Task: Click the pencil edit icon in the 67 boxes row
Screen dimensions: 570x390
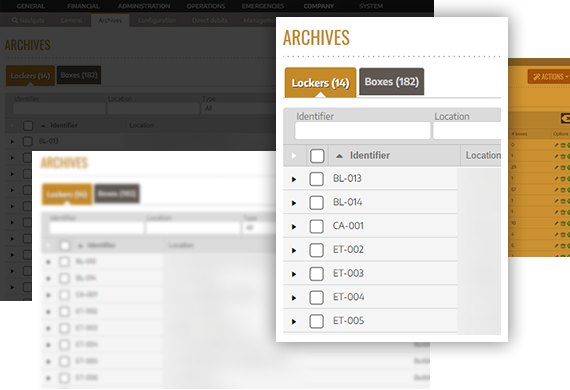Action: pyautogui.click(x=556, y=190)
